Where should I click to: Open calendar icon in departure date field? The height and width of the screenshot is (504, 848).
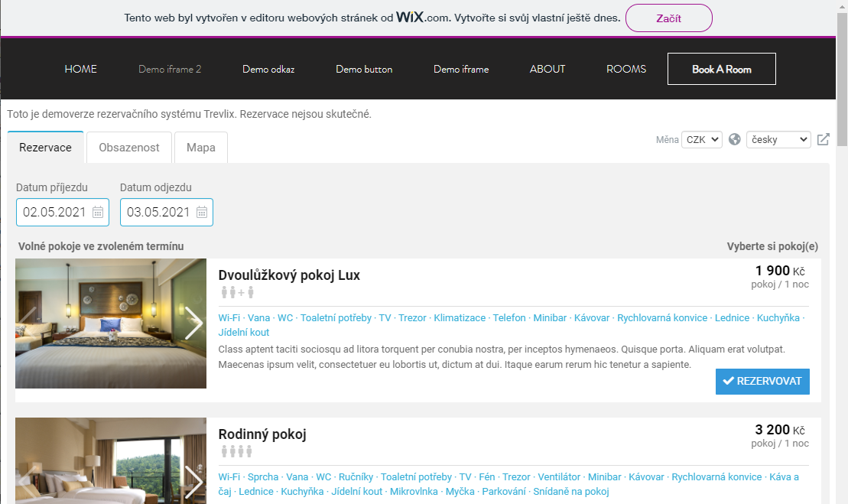coord(202,212)
